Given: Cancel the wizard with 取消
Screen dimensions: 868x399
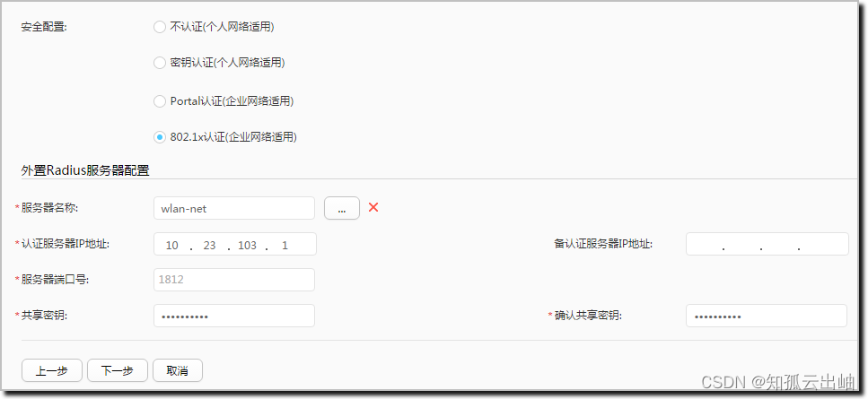Looking at the screenshot, I should tap(178, 371).
